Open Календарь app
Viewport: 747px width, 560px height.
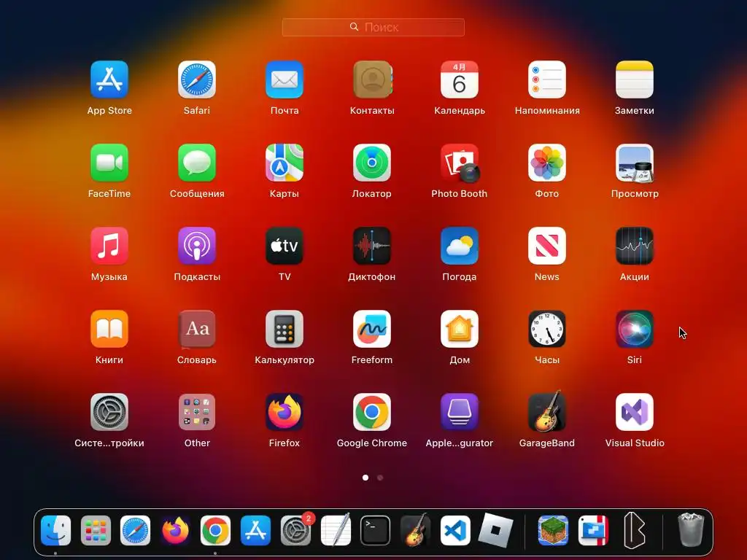(x=460, y=79)
